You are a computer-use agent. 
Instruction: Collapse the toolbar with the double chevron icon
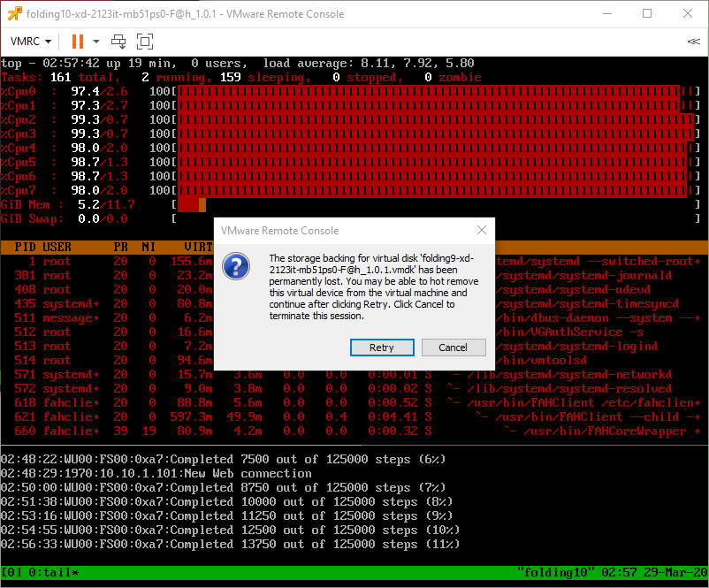pos(693,42)
